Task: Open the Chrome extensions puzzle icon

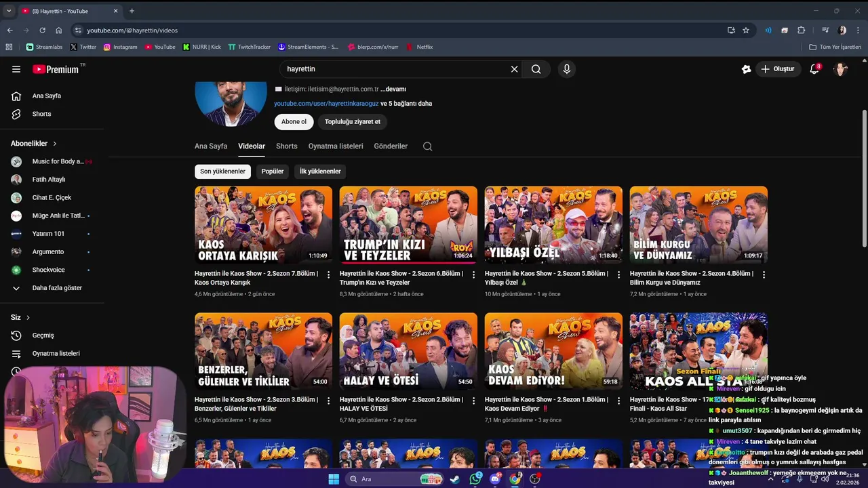Action: pyautogui.click(x=801, y=30)
